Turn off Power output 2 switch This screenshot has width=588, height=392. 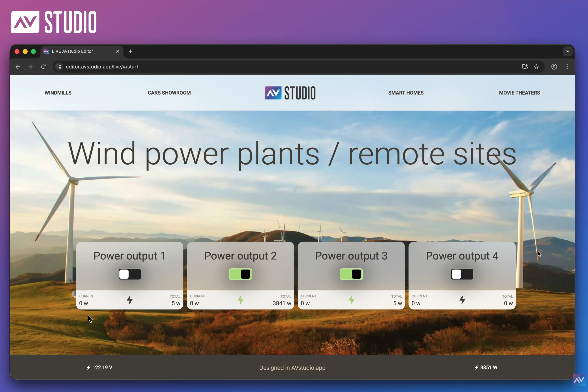point(240,274)
